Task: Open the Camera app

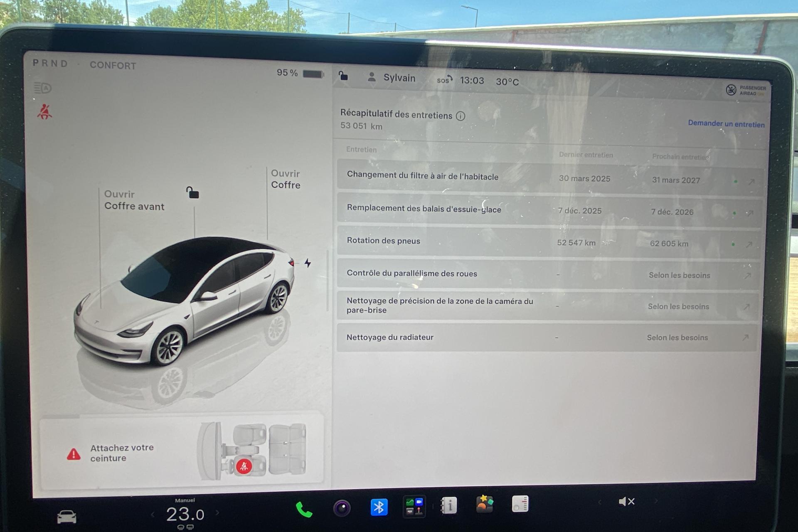Action: (x=342, y=508)
